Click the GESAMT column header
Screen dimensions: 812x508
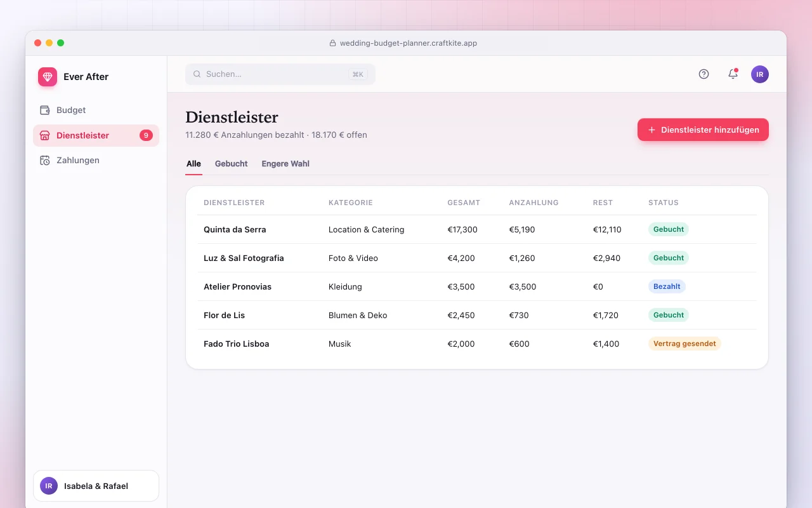click(x=464, y=203)
